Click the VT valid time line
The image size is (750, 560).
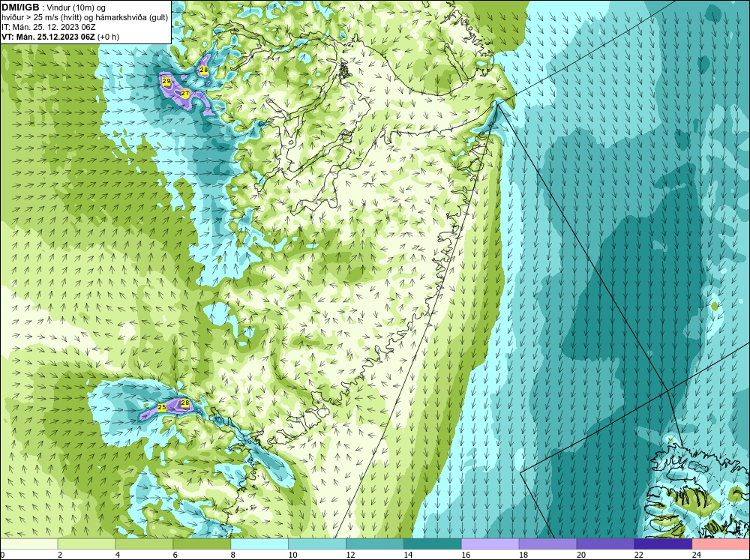[x=60, y=37]
